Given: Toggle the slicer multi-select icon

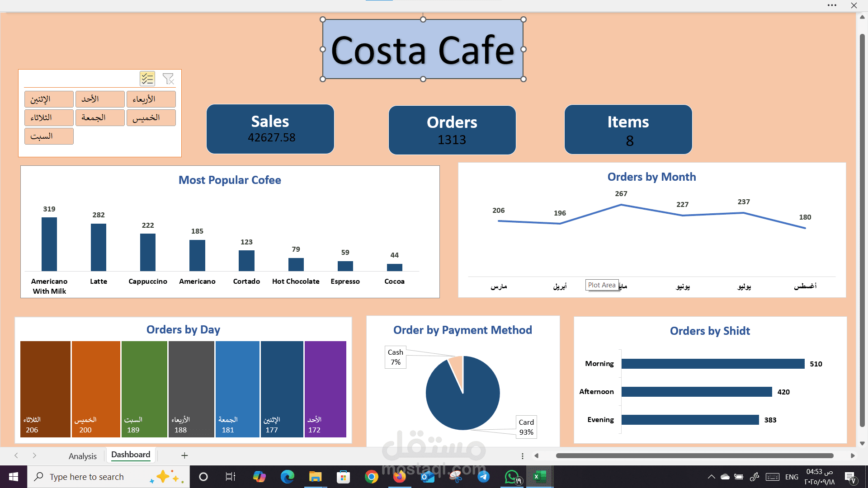Looking at the screenshot, I should click(x=147, y=79).
